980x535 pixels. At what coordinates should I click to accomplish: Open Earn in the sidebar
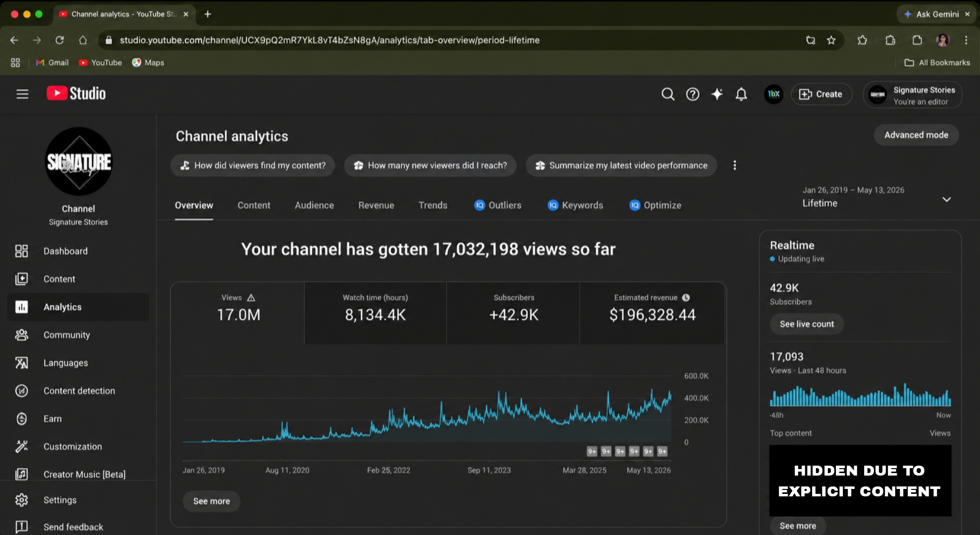78,419
